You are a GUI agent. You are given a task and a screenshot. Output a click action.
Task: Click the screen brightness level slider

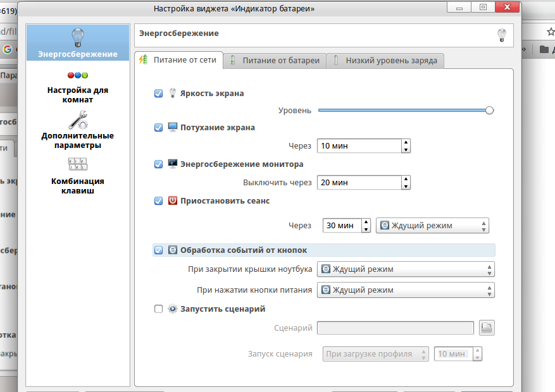coord(405,110)
